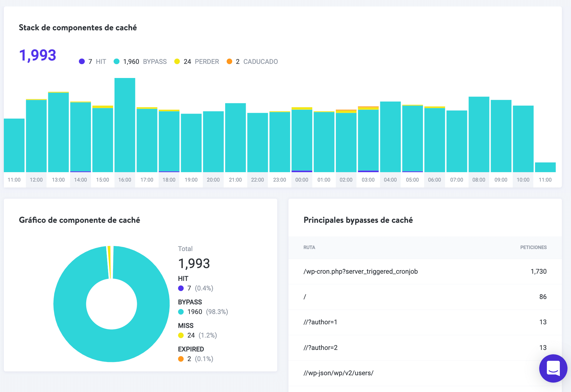Select the wp-cron.php bypass route row

360,271
